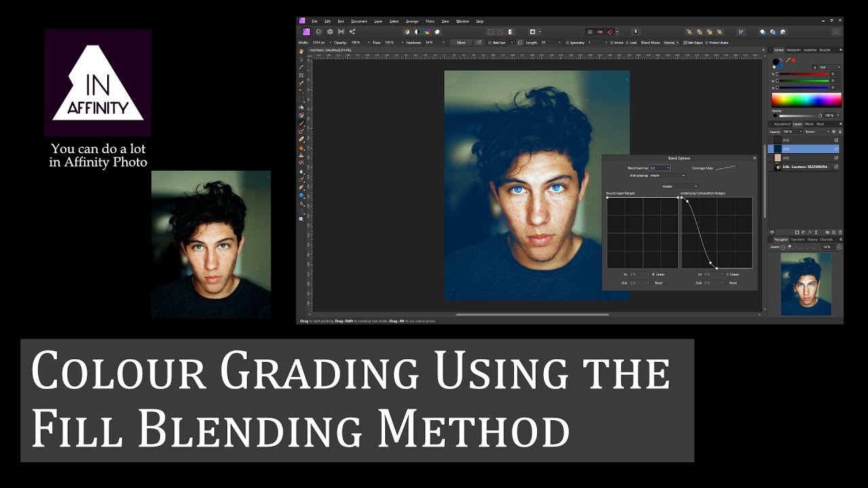Screen dimensions: 868x488
Task: Open the layer blend mode Screen dropdown
Action: point(816,131)
